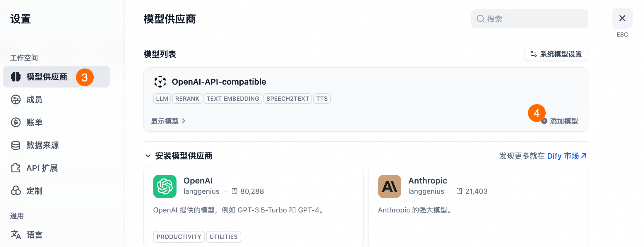Click the OpenAI-API-compatible provider icon

tap(160, 82)
